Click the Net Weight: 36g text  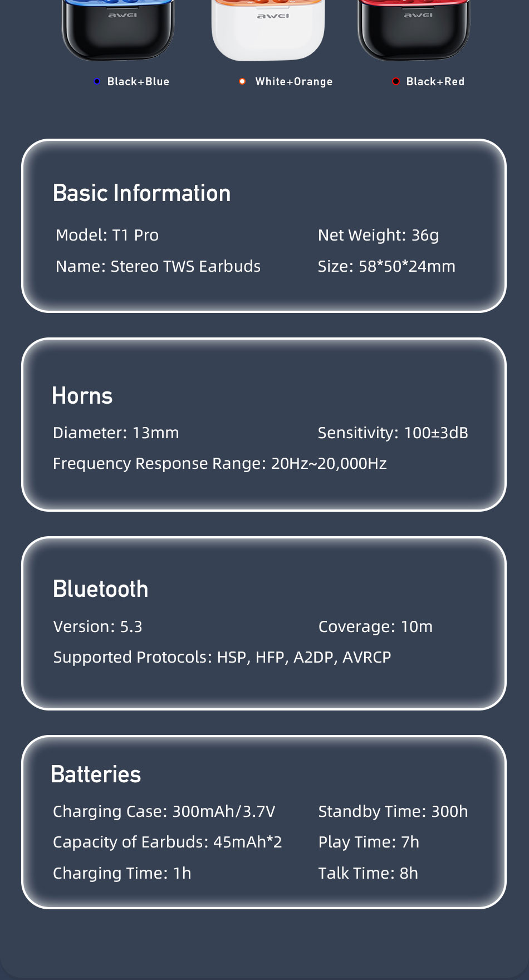(x=379, y=236)
